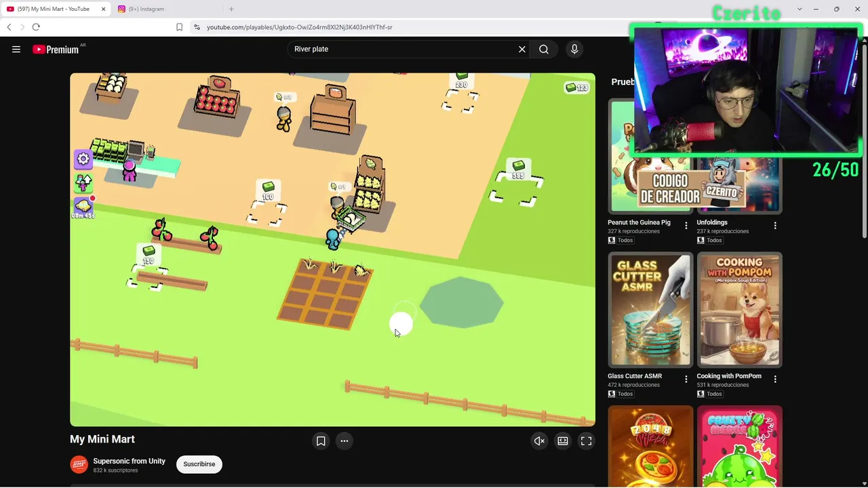Click the Suscribirse button
This screenshot has width=868, height=488.
pos(199,464)
